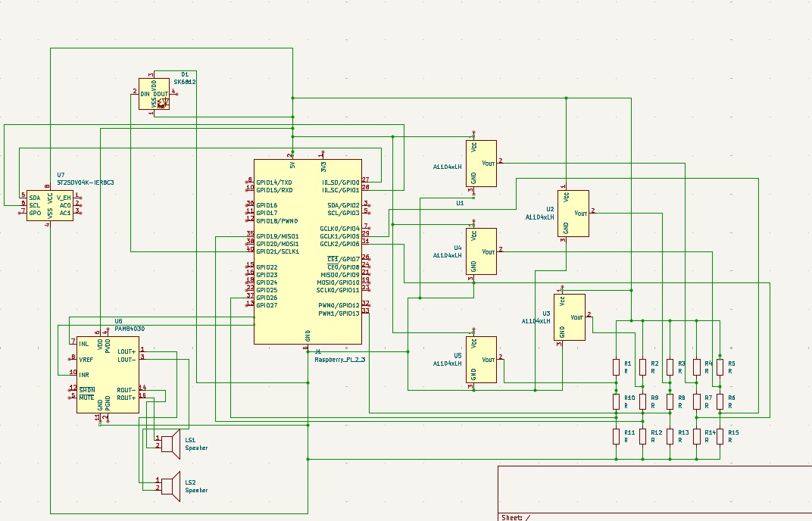Select resistor R6 symbol

[x=720, y=401]
